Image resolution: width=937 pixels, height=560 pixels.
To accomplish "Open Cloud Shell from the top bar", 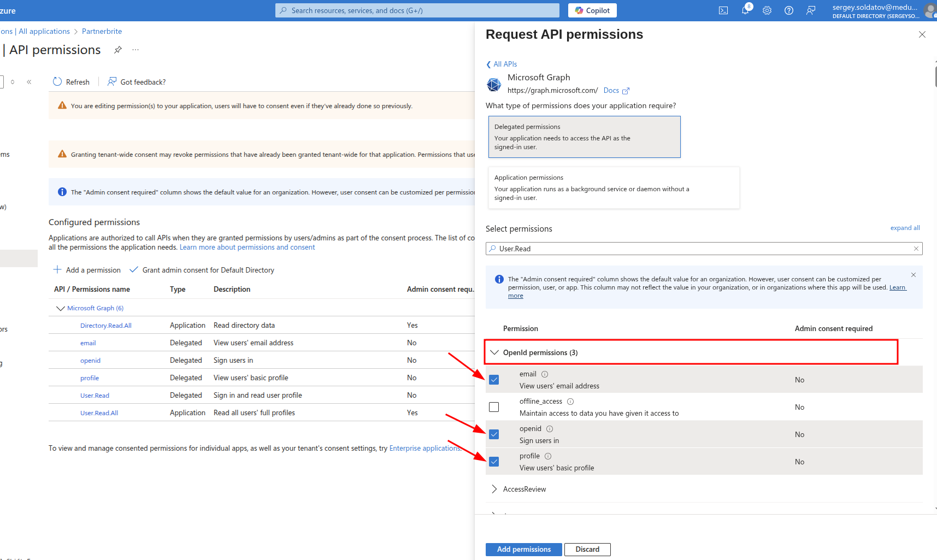I will (x=723, y=10).
